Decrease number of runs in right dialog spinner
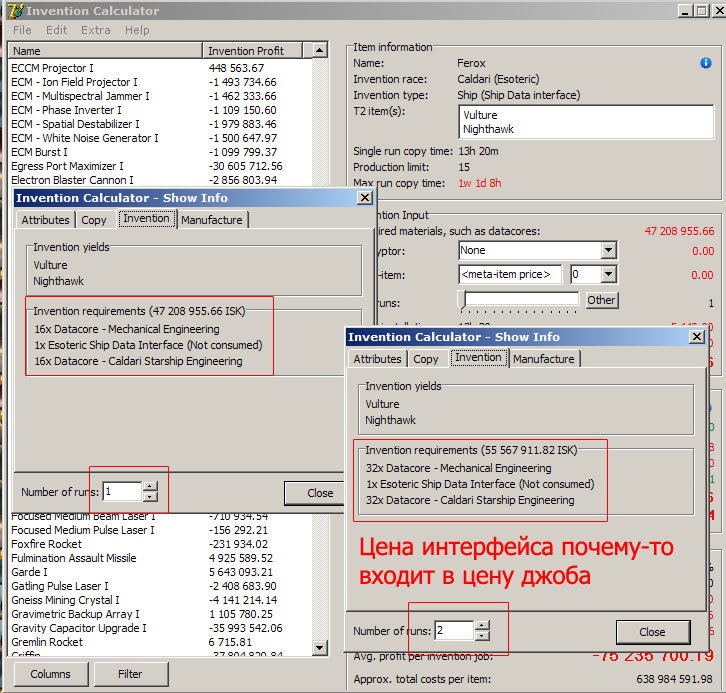726x693 pixels. click(x=482, y=636)
